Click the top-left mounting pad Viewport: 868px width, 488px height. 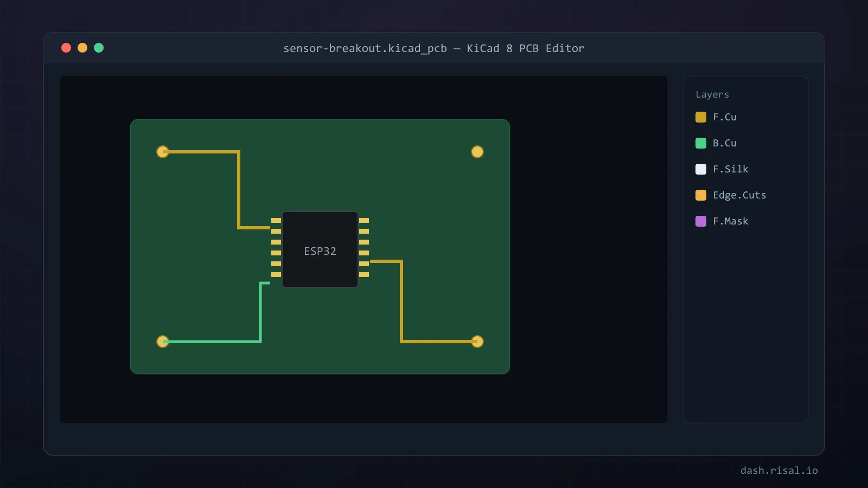(163, 152)
